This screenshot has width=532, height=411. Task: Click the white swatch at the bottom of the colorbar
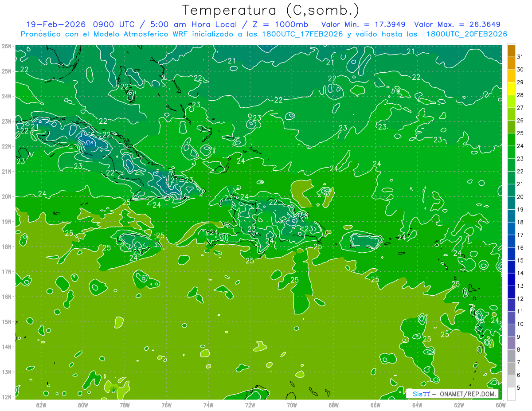(x=511, y=393)
